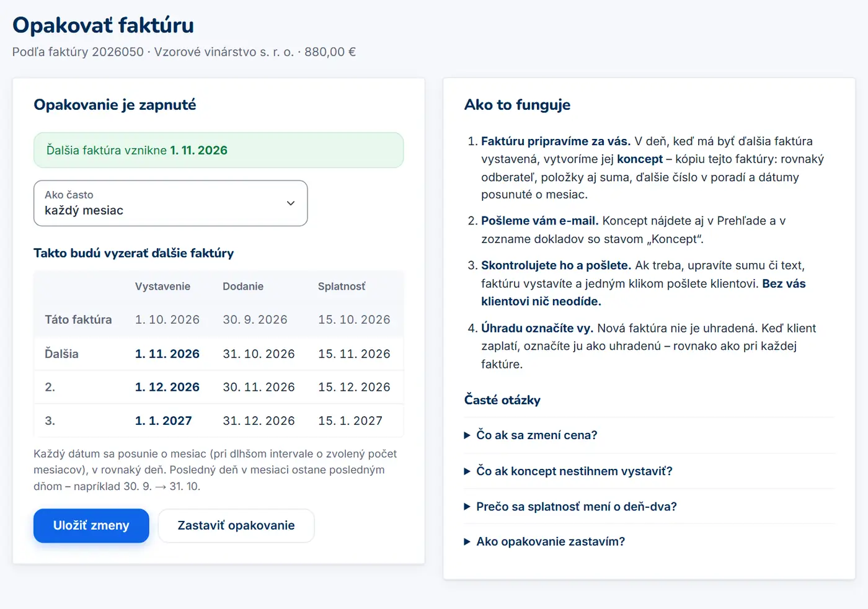Screen dimensions: 868x609
Task: Click the 'Vystavenie' column header
Action: pos(162,287)
